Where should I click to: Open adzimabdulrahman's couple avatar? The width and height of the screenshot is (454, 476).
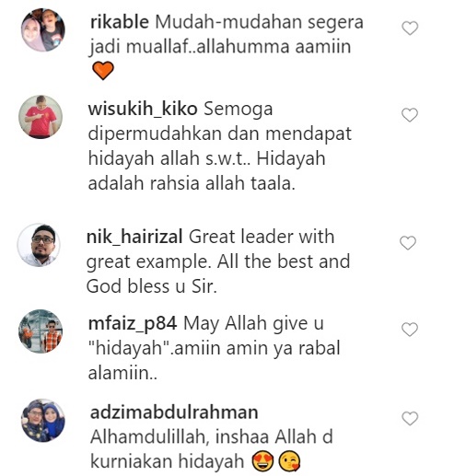[x=43, y=421]
